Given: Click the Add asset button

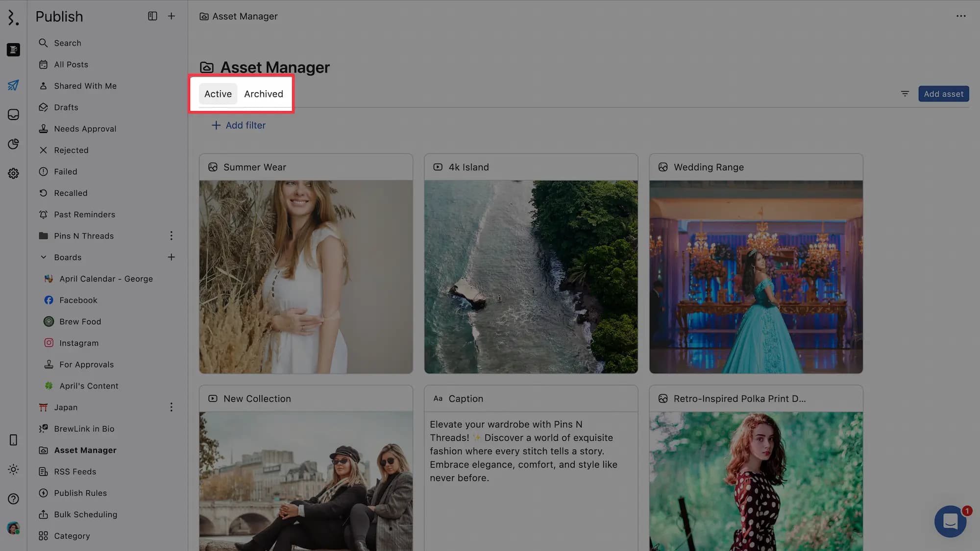Looking at the screenshot, I should [943, 94].
